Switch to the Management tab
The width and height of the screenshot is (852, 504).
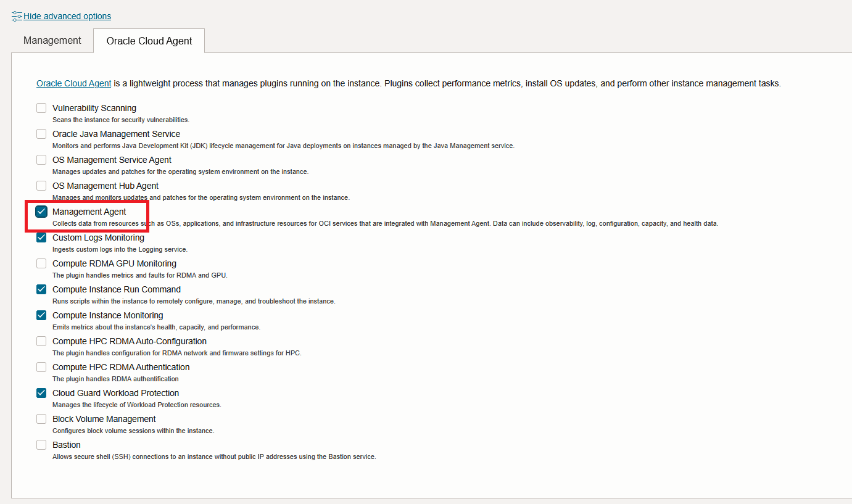52,40
